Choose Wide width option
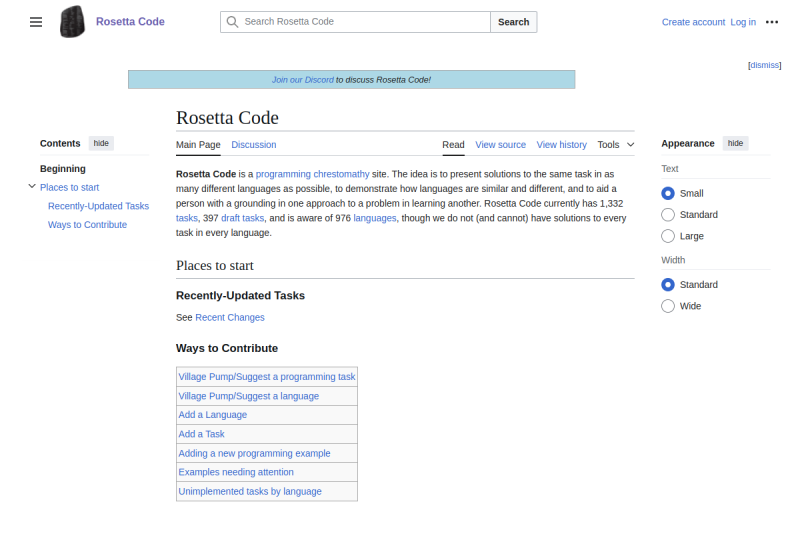800x533 pixels. pos(668,306)
